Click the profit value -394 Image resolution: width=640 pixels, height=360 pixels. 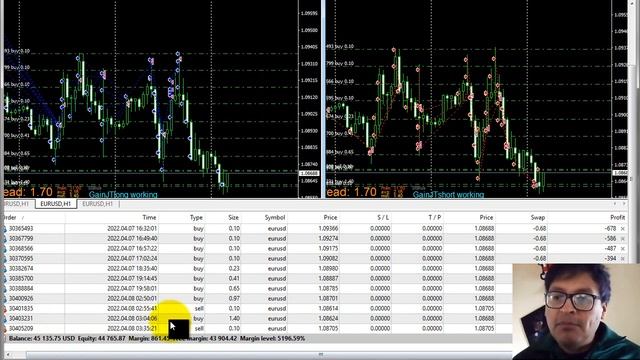610,258
